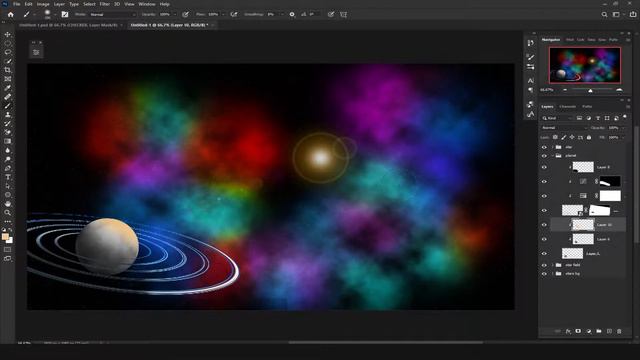Open the Flow slider arrow

pyautogui.click(x=223, y=14)
